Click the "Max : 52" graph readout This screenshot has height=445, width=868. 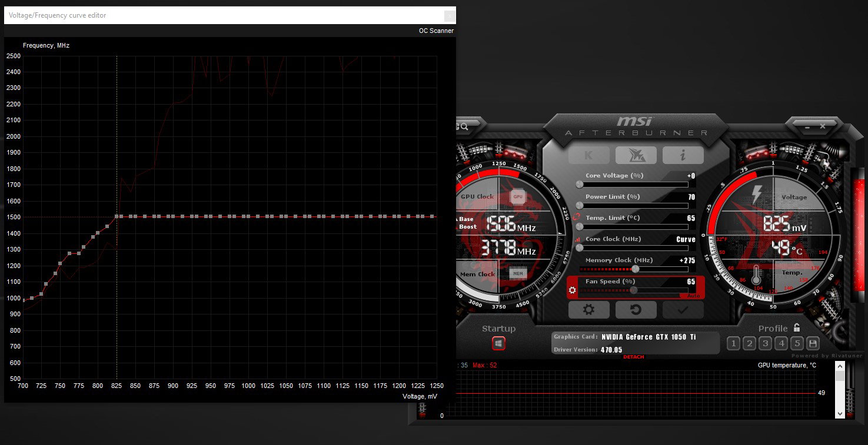coord(485,366)
